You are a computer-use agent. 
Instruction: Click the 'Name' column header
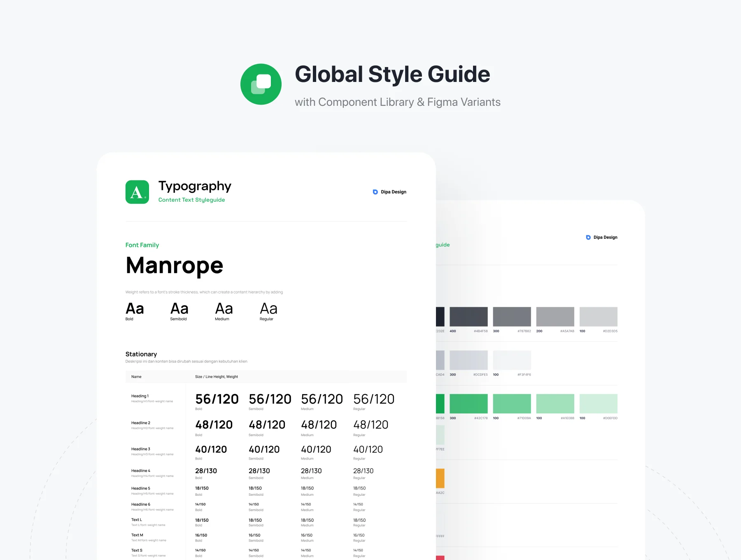[x=136, y=377]
